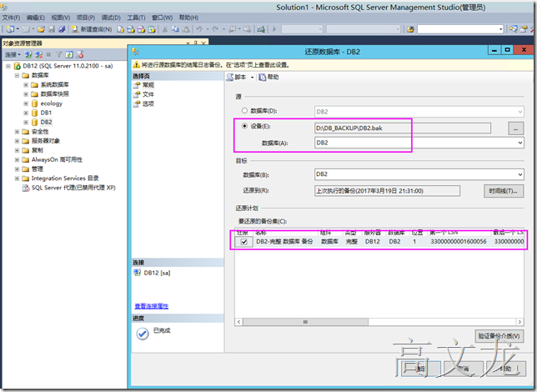Click the 还原到(R) date field
This screenshot has height=392, width=537.
[x=387, y=191]
